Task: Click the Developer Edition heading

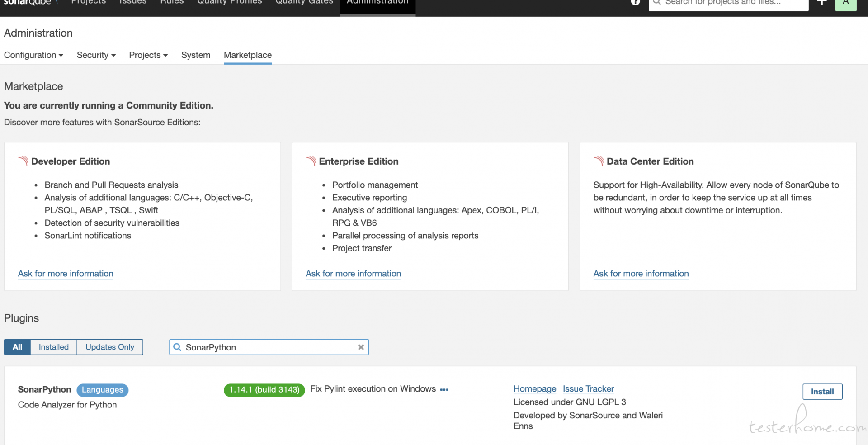Action: pyautogui.click(x=71, y=161)
